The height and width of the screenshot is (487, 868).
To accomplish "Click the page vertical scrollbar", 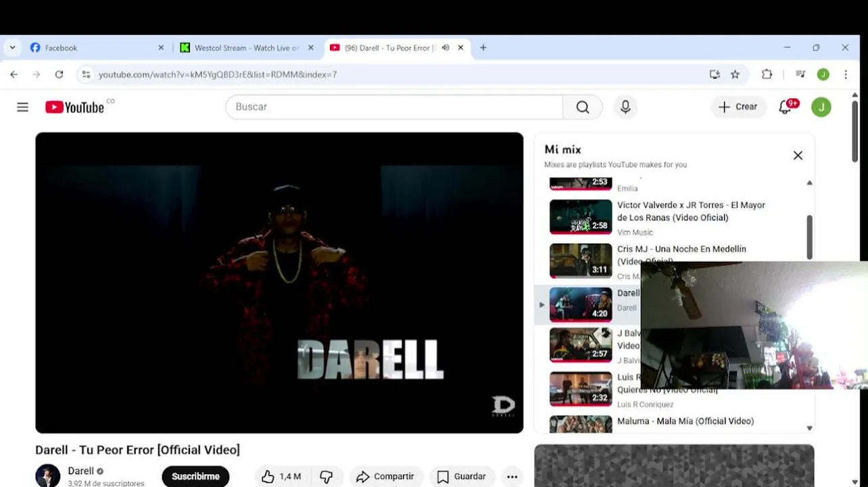I will pyautogui.click(x=854, y=132).
